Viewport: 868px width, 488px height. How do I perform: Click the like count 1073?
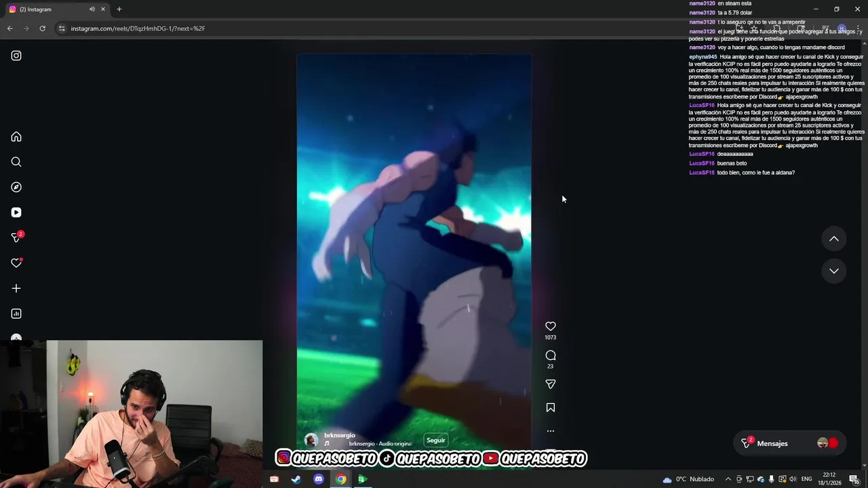pos(551,338)
